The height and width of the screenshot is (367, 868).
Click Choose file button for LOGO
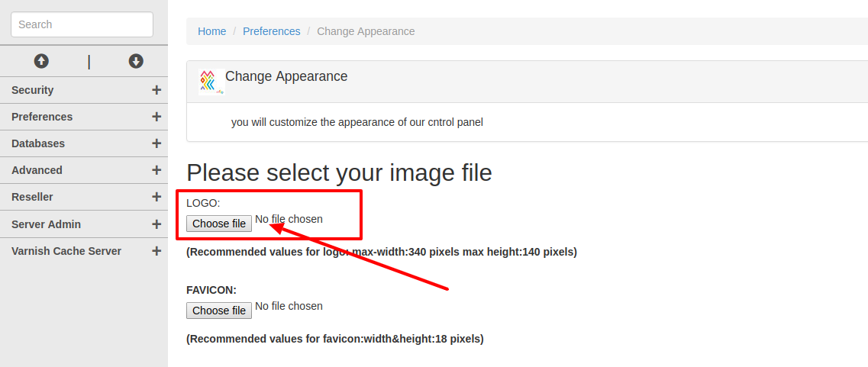tap(219, 224)
